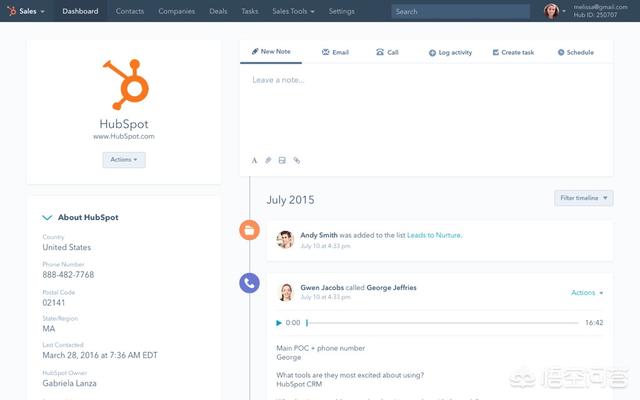Open the Companies menu item
The height and width of the screenshot is (400, 640).
tap(177, 11)
